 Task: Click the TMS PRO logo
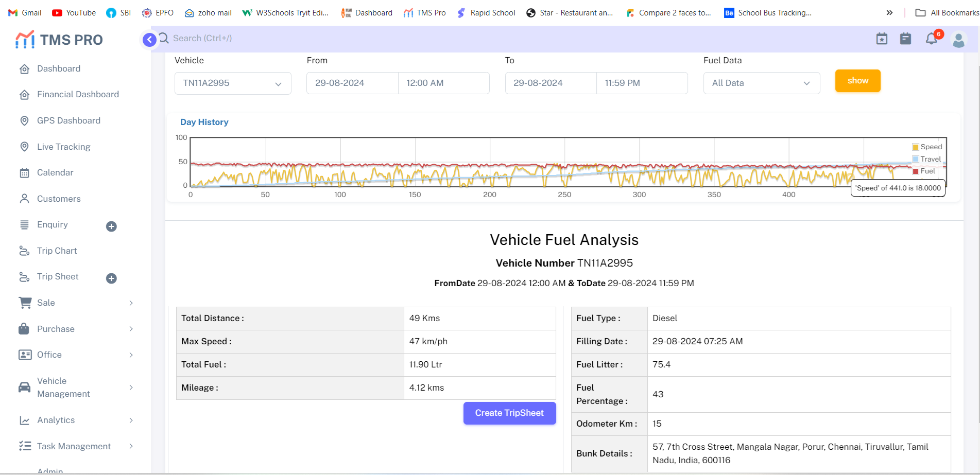(59, 40)
